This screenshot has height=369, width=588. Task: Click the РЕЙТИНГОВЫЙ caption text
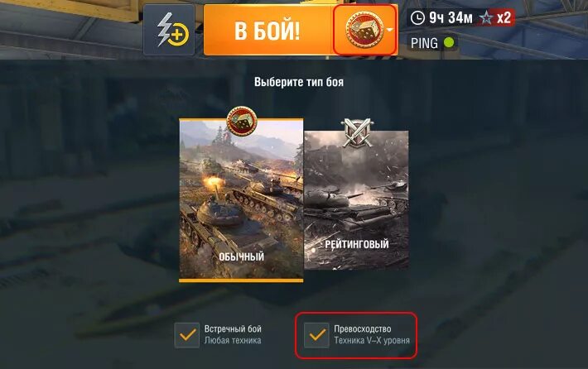click(357, 245)
